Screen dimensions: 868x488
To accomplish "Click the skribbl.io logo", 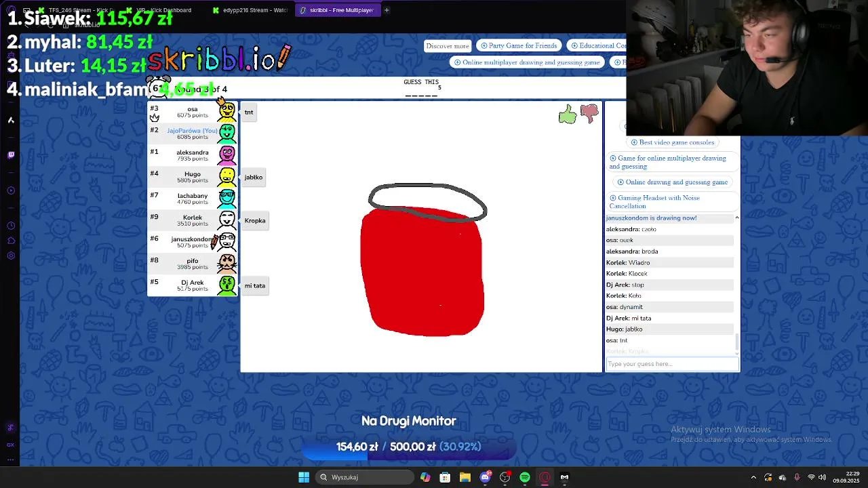I will pyautogui.click(x=220, y=60).
